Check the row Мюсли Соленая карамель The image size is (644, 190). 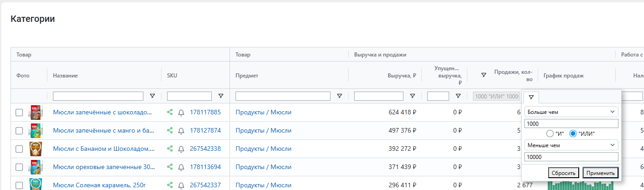tap(19, 185)
